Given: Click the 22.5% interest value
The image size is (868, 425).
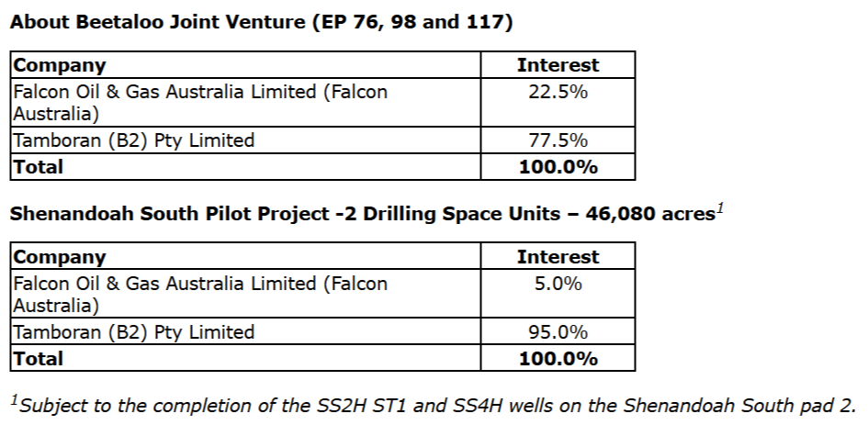Looking at the screenshot, I should tap(558, 92).
